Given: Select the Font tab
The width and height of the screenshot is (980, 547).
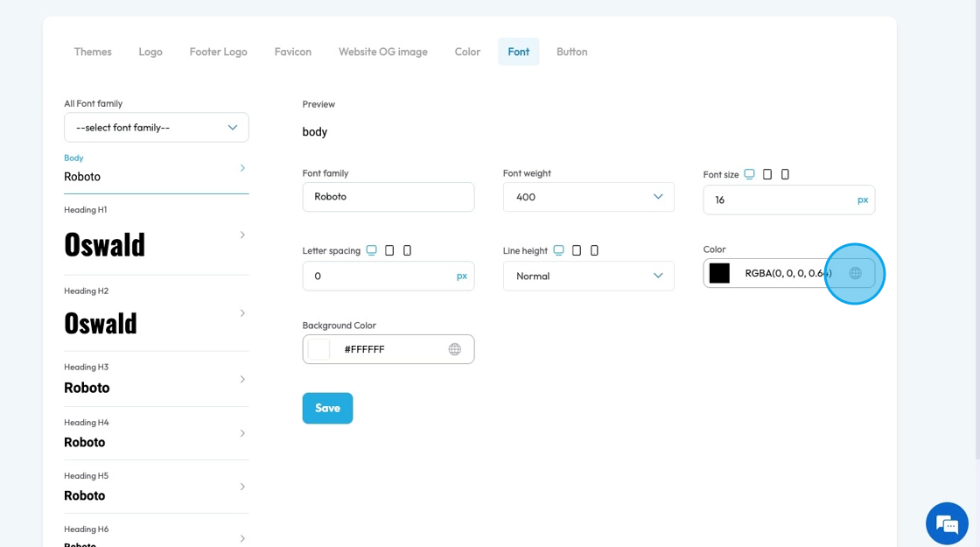Looking at the screenshot, I should tap(518, 52).
